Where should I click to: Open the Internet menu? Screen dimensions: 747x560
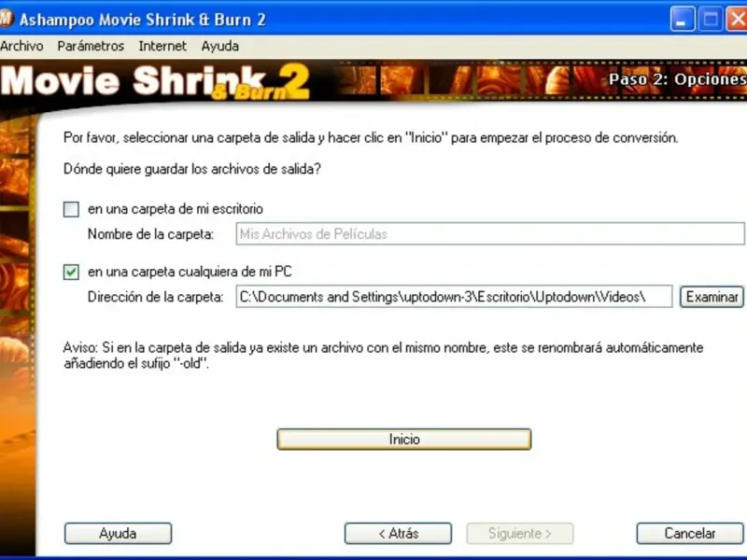[162, 46]
